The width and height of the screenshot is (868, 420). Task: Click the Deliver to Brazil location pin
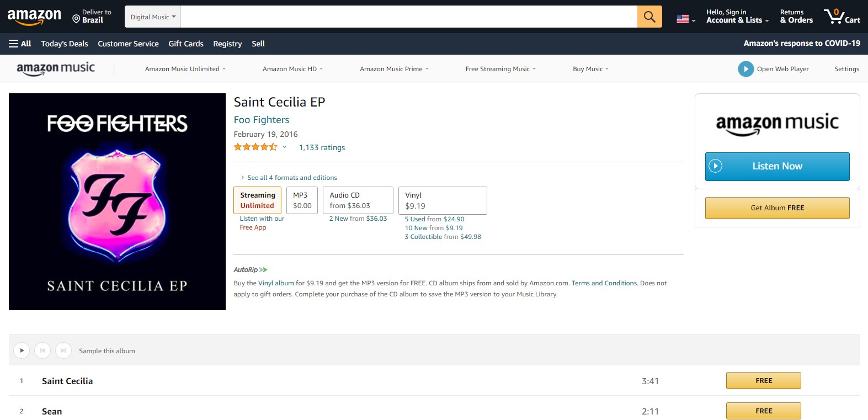76,19
